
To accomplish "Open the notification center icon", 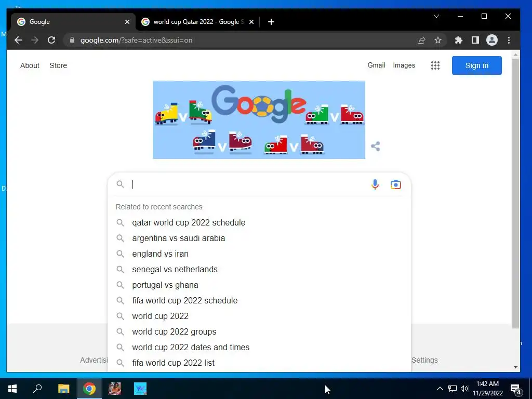I will tap(516, 389).
